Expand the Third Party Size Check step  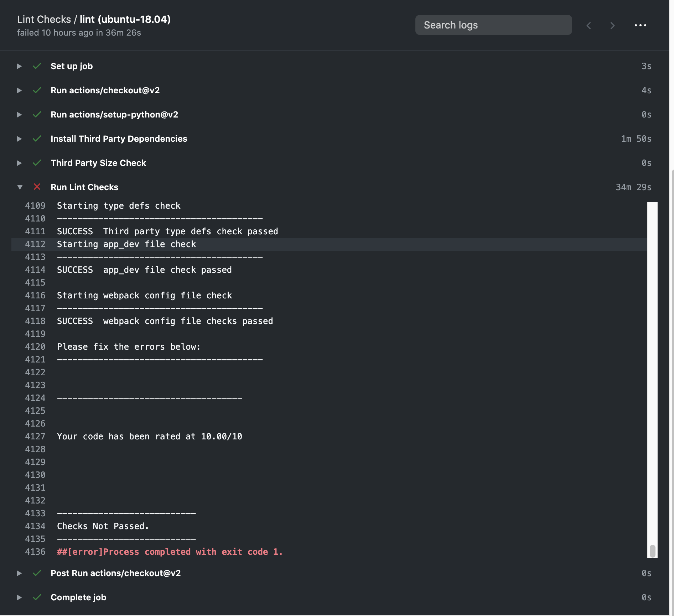[19, 163]
